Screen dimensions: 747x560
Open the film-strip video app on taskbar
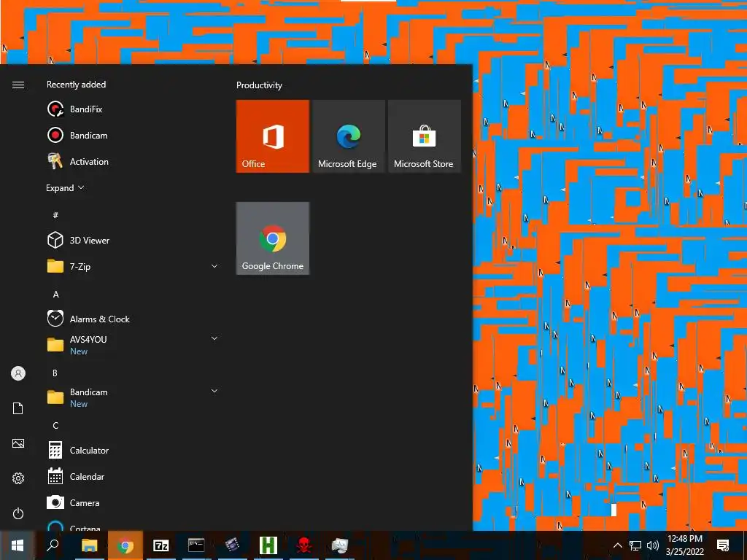232,545
